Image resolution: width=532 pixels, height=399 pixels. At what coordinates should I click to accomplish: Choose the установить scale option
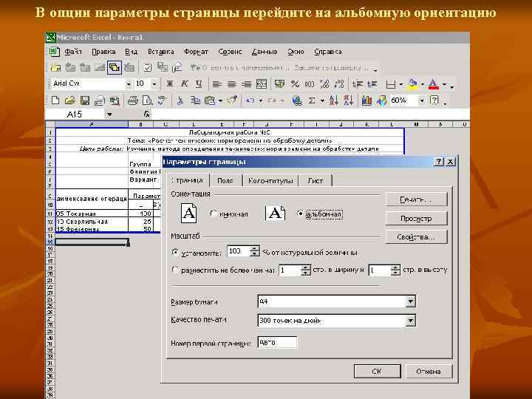click(175, 252)
